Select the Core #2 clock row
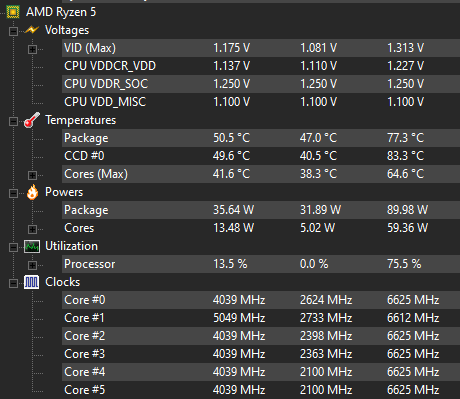The image size is (460, 399). pyautogui.click(x=261, y=336)
